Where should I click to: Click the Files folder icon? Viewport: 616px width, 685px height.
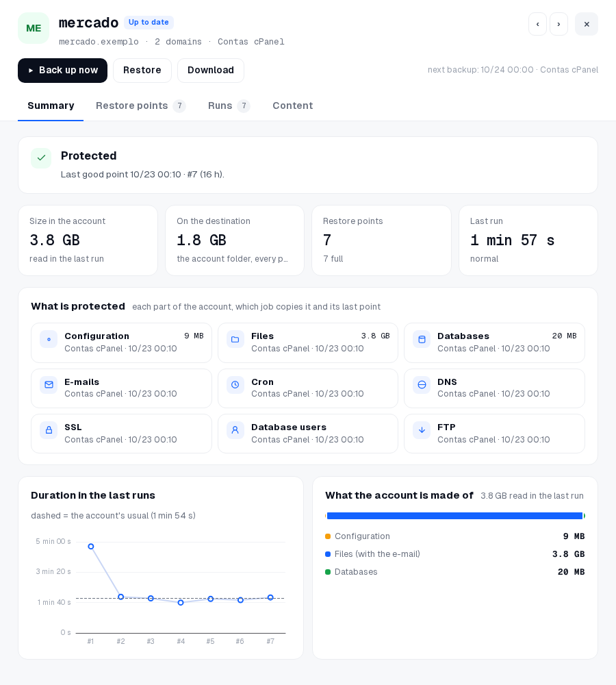(x=235, y=340)
